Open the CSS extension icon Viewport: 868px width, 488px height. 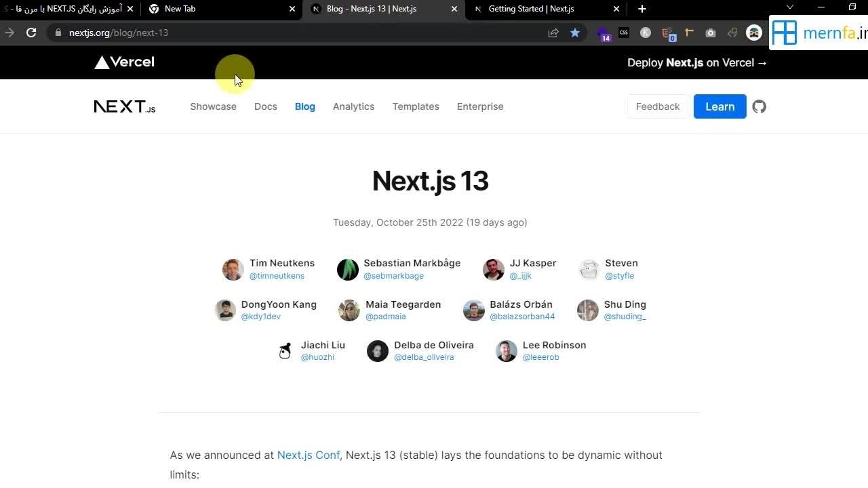click(623, 33)
